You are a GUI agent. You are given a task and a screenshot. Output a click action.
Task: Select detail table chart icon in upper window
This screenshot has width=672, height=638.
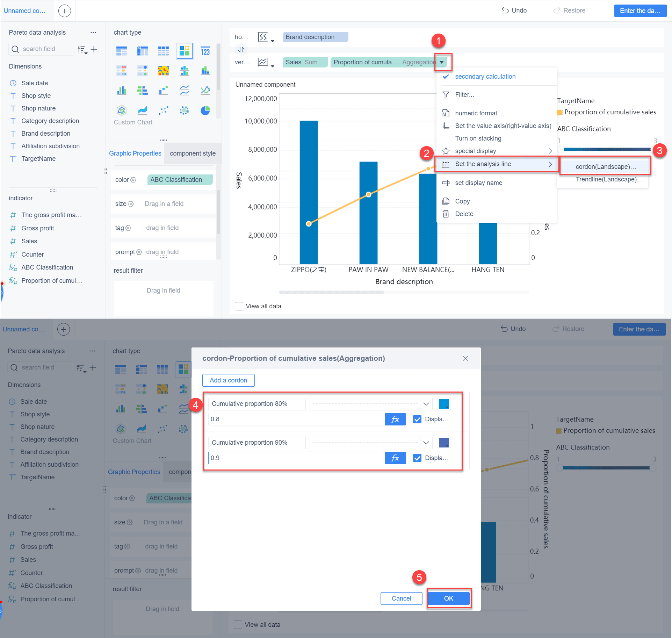tap(163, 51)
